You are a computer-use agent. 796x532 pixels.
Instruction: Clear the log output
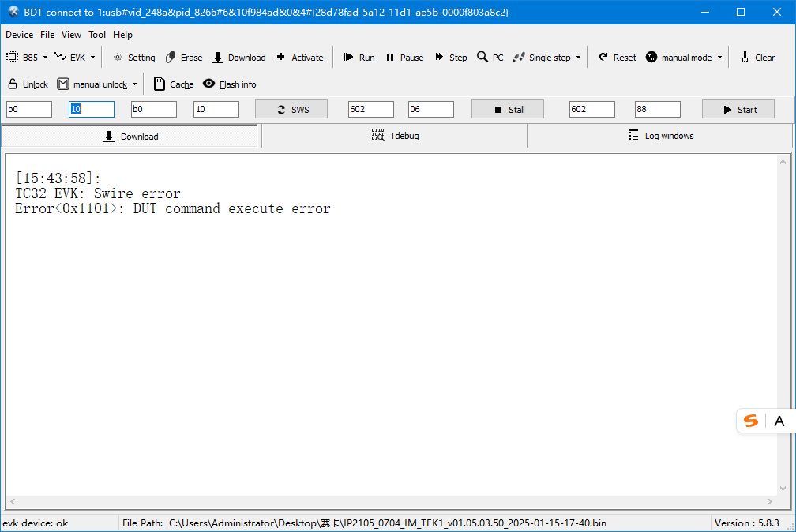click(757, 58)
